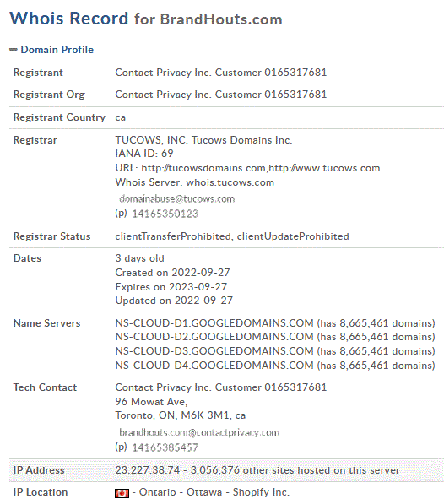Open the 3,056,376 other sites link

(x=295, y=470)
